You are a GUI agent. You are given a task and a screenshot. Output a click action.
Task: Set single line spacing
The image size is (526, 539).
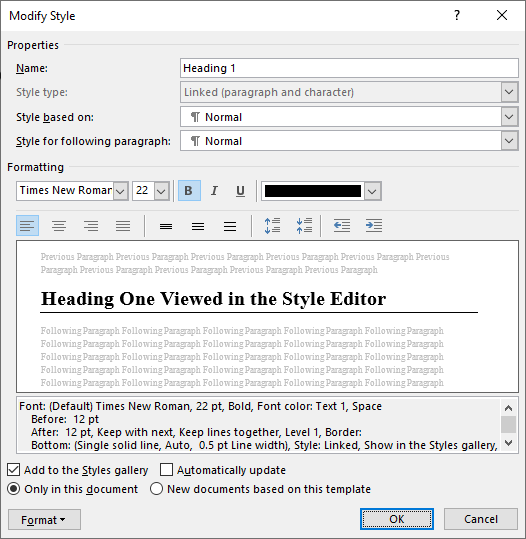click(x=166, y=226)
